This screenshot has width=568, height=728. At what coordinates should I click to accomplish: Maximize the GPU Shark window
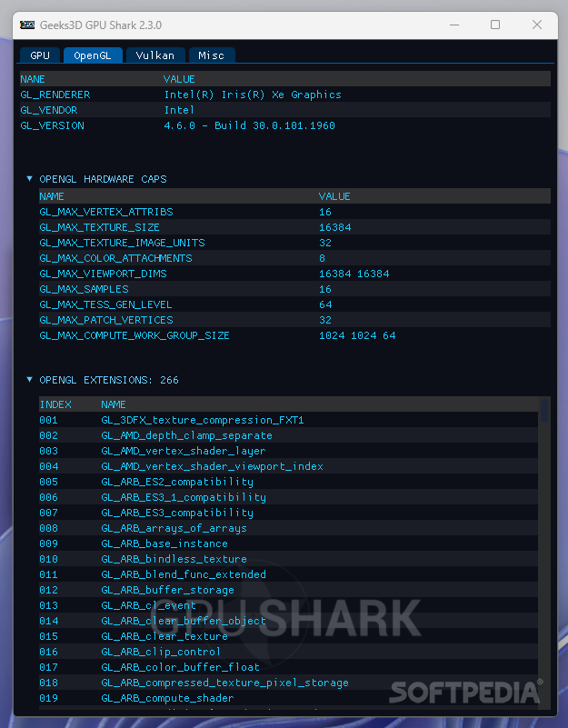point(495,25)
